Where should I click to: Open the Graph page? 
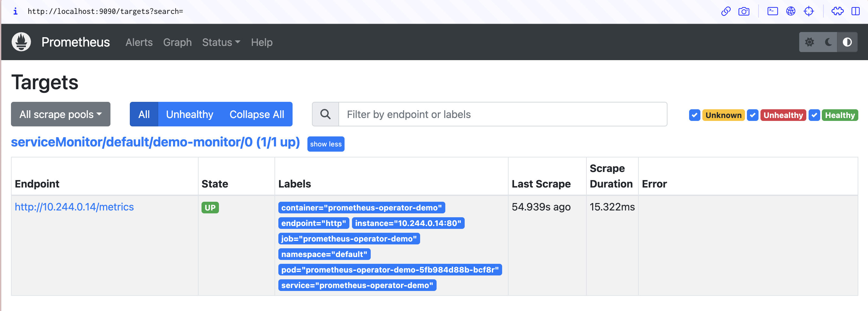pyautogui.click(x=177, y=42)
